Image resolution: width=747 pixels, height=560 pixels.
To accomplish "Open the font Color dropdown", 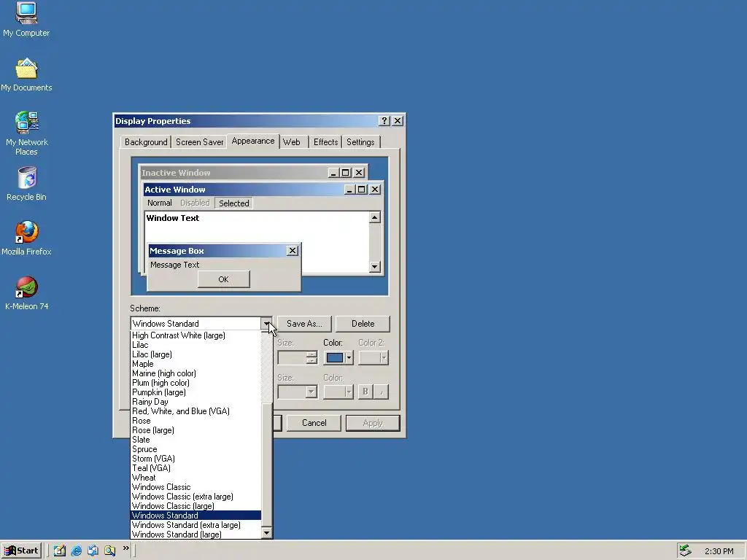I will point(338,392).
